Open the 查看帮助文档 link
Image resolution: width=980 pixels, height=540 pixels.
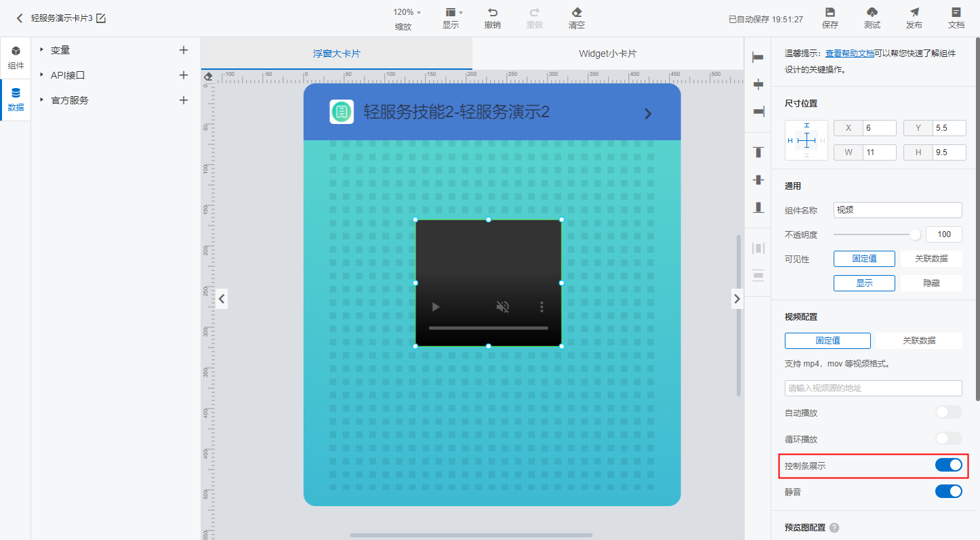(849, 53)
